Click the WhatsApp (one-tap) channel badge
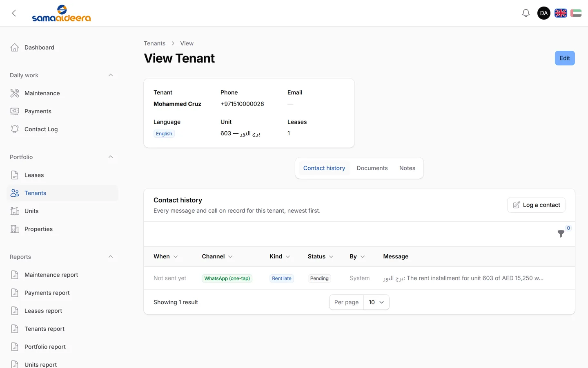The height and width of the screenshot is (368, 588). tap(227, 278)
